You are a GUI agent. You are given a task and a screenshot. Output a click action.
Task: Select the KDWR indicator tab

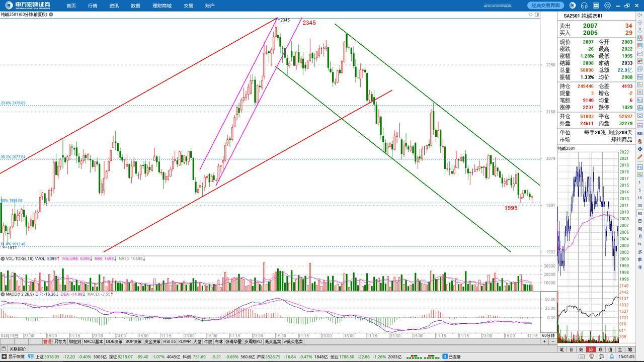click(185, 341)
